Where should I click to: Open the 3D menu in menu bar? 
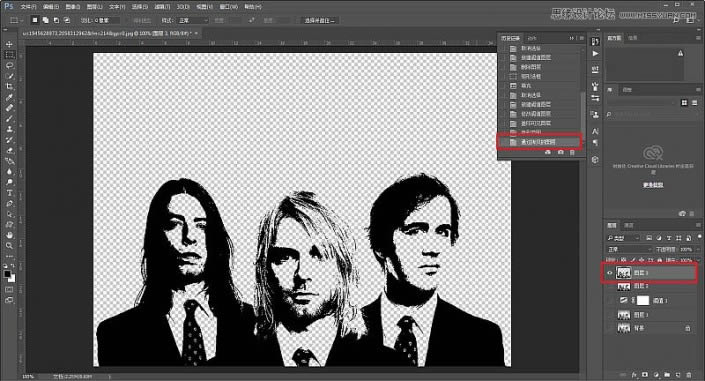tap(183, 7)
